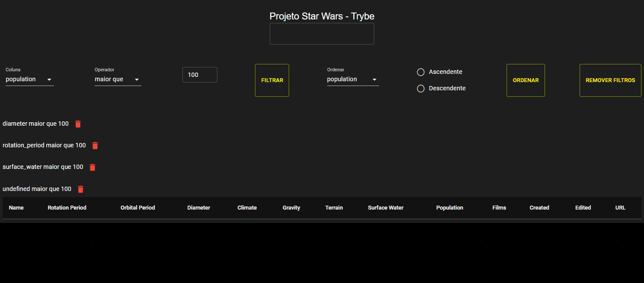644x283 pixels.
Task: Open the Coluna population dropdown
Action: [30, 79]
